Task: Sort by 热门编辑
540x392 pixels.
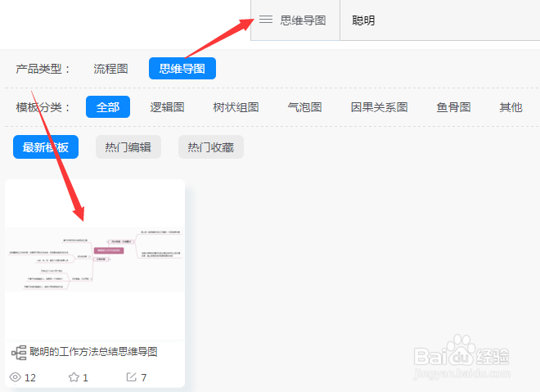Action: pos(128,147)
